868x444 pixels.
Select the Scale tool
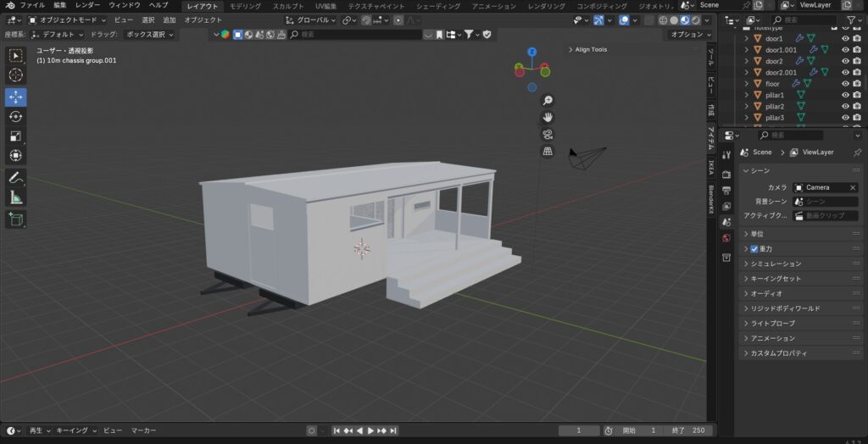pyautogui.click(x=16, y=136)
